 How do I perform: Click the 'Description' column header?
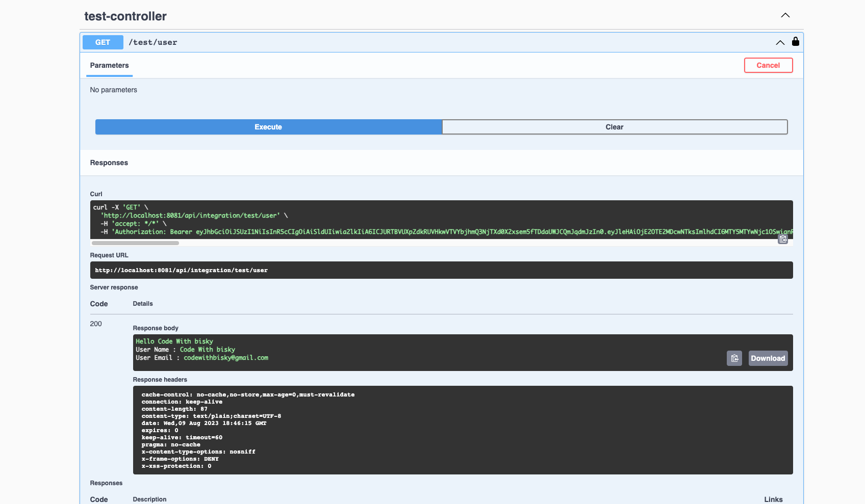point(149,499)
